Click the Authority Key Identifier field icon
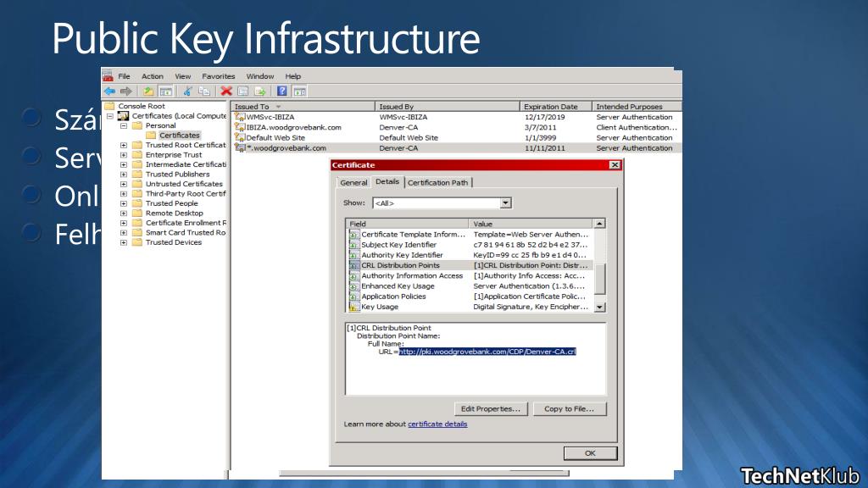The width and height of the screenshot is (868, 488). coord(354,255)
